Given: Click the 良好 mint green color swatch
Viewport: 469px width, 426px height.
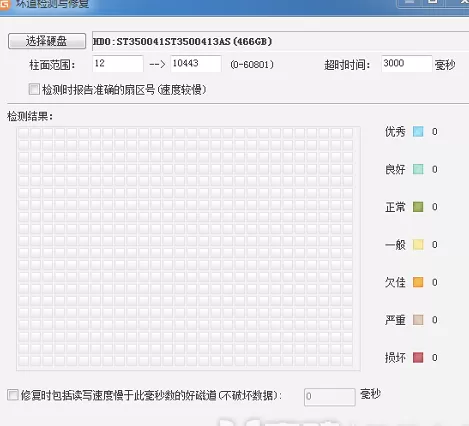Looking at the screenshot, I should coord(418,169).
